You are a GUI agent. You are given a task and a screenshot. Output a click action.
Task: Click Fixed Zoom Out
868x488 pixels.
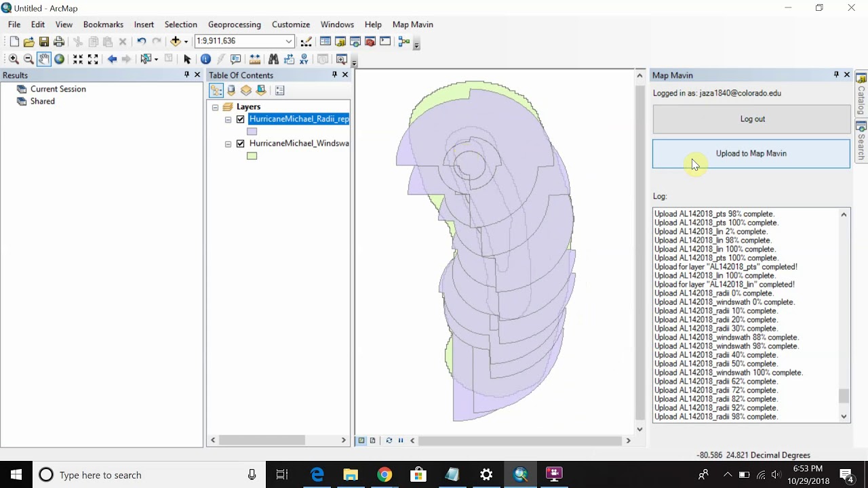click(93, 60)
